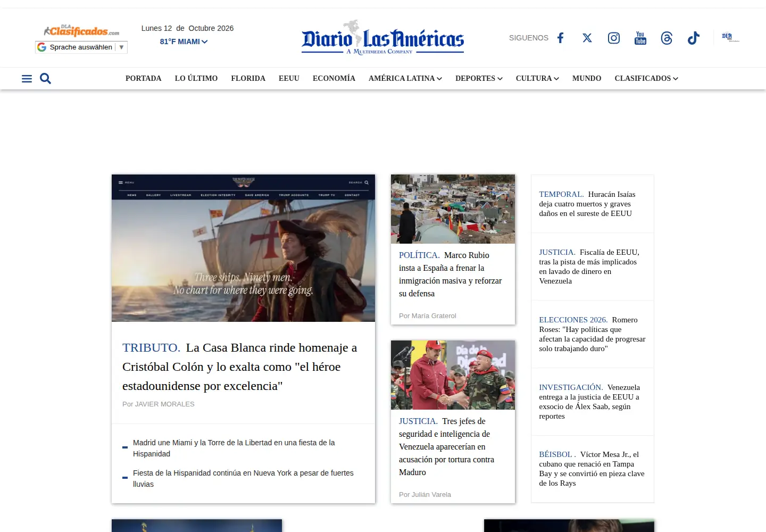Open the Mundo section
The width and height of the screenshot is (766, 532).
click(587, 78)
